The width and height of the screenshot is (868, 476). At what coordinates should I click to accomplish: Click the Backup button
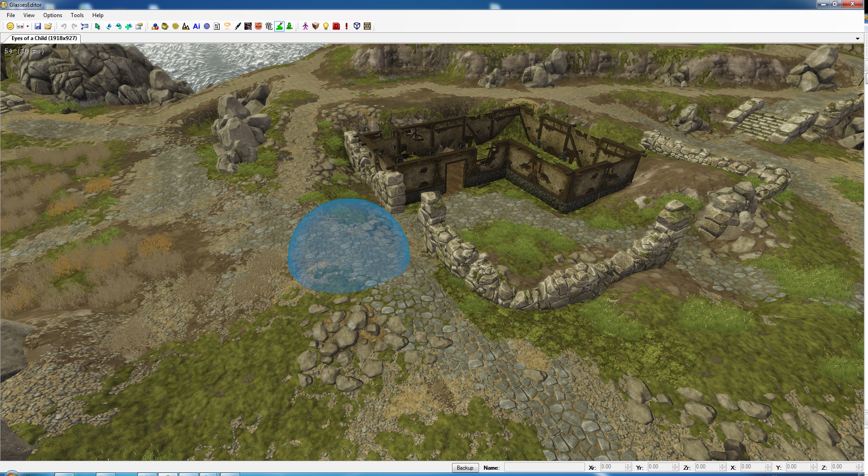[465, 468]
